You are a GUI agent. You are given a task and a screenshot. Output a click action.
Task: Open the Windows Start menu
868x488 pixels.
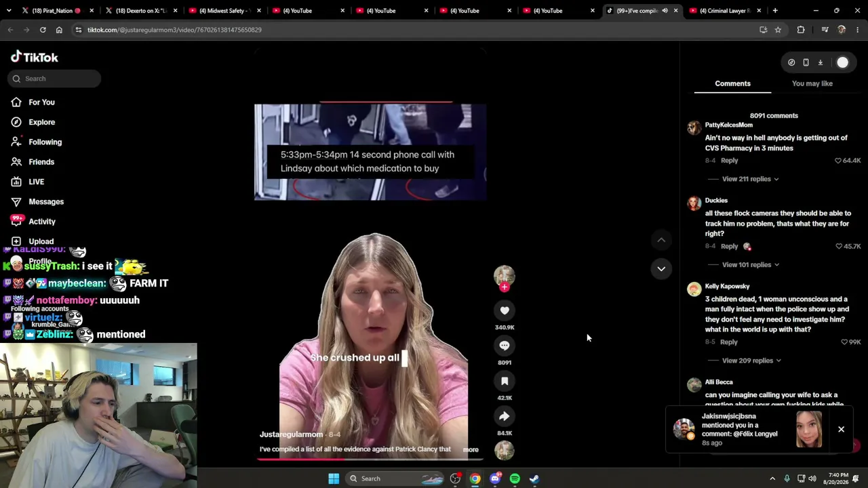point(334,479)
